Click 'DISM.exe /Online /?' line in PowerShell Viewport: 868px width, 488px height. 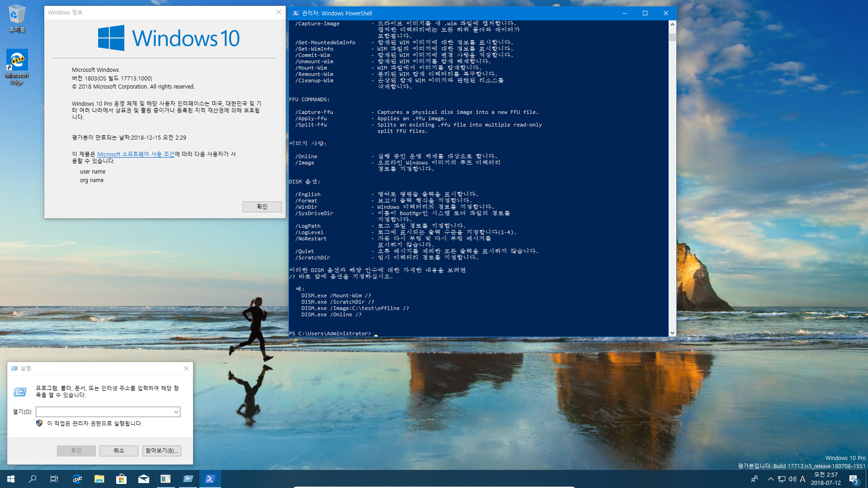click(331, 314)
